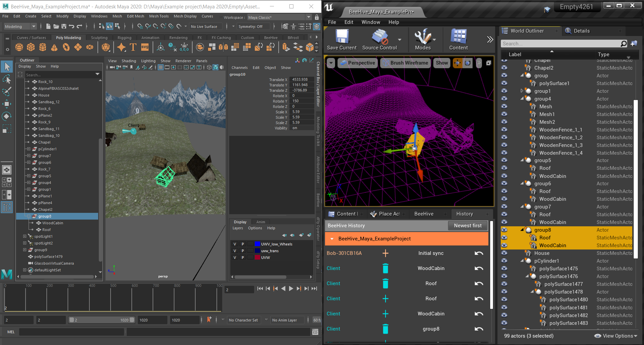
Task: Toggle P playback of uvw_trans layer
Action: (x=243, y=251)
